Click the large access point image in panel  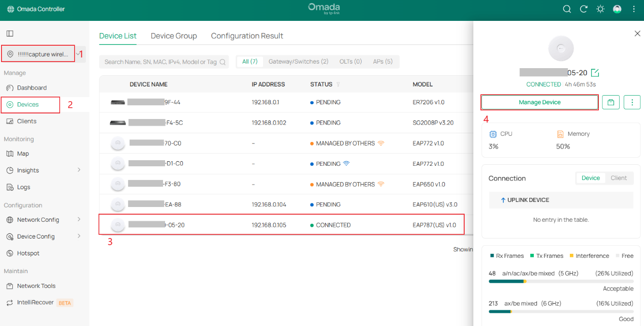coord(561,49)
